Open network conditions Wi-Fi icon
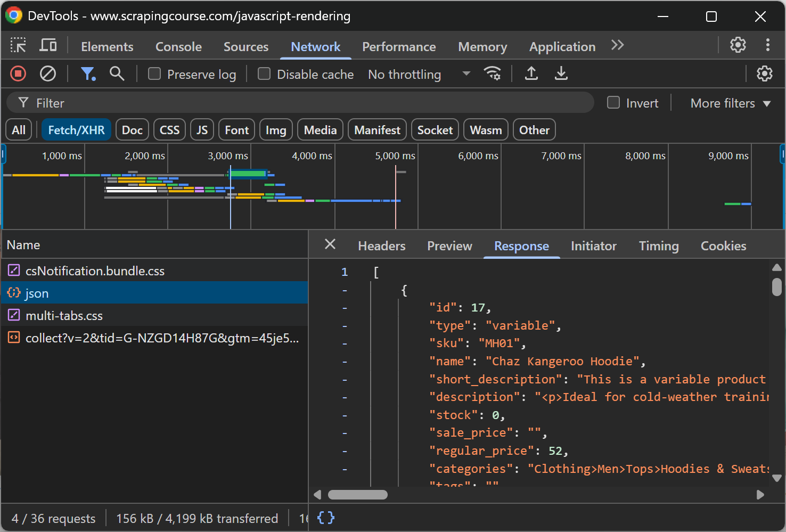 [x=492, y=74]
